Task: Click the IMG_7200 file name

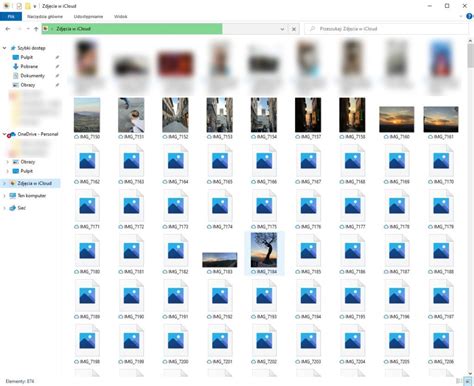Action: (178, 362)
